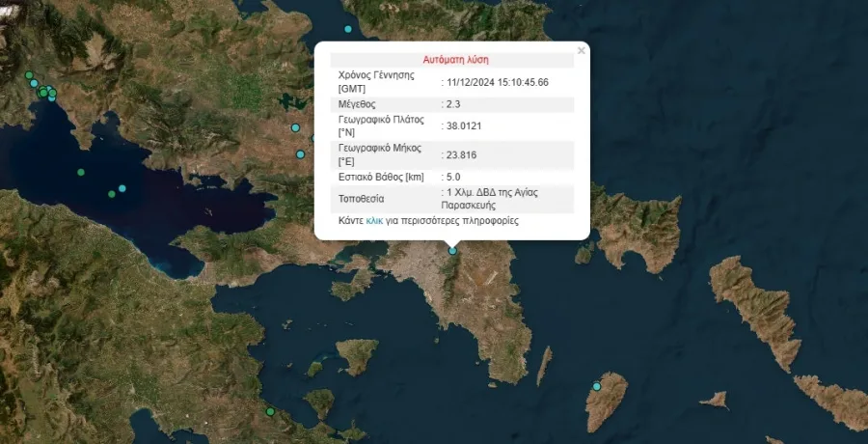Image resolution: width=868 pixels, height=444 pixels.
Task: Select the lone green marker in the gulf
Action: point(81,173)
